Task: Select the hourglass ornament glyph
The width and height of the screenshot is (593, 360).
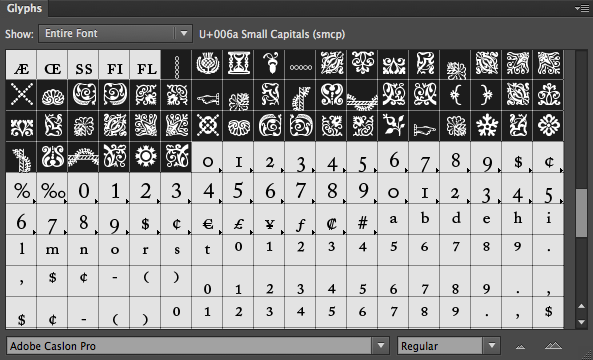Action: [x=238, y=65]
